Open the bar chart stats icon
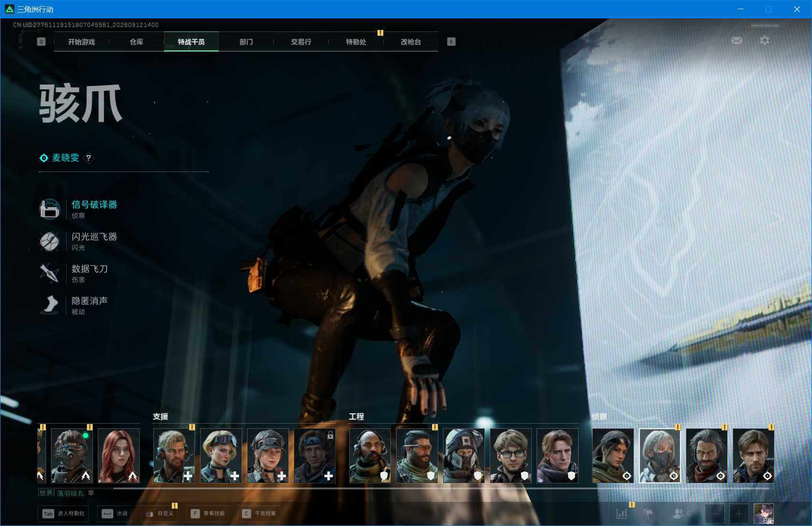Viewport: 812px width, 526px height. (622, 513)
